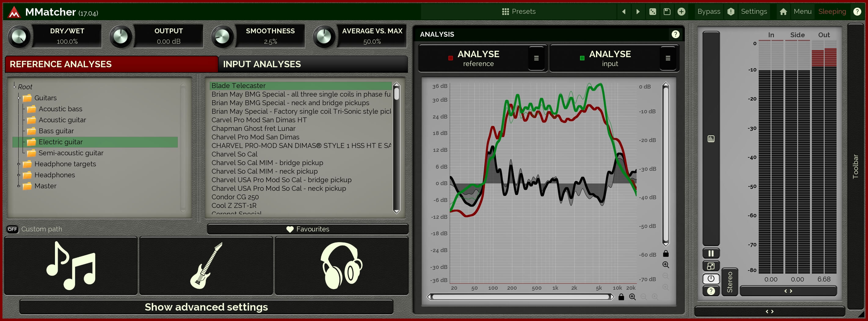Select Carvel Pro Mod San Dimas HT
The image size is (868, 321).
click(259, 120)
